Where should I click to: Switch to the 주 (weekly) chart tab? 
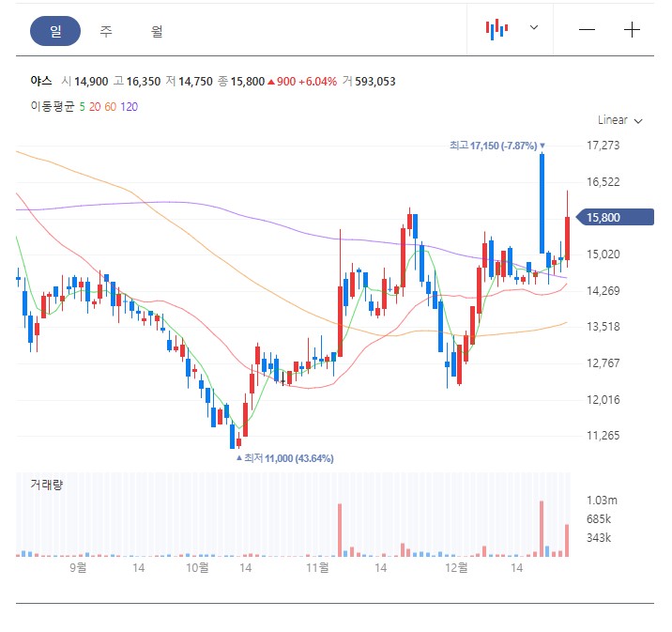click(x=106, y=31)
